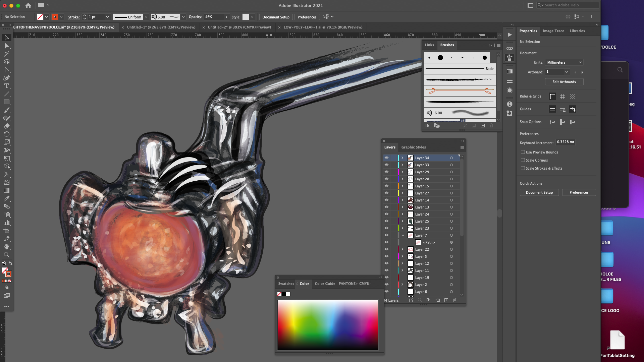Screen dimensions: 644x362
Task: Enable Use Preview Bounds checkbox
Action: pos(523,152)
